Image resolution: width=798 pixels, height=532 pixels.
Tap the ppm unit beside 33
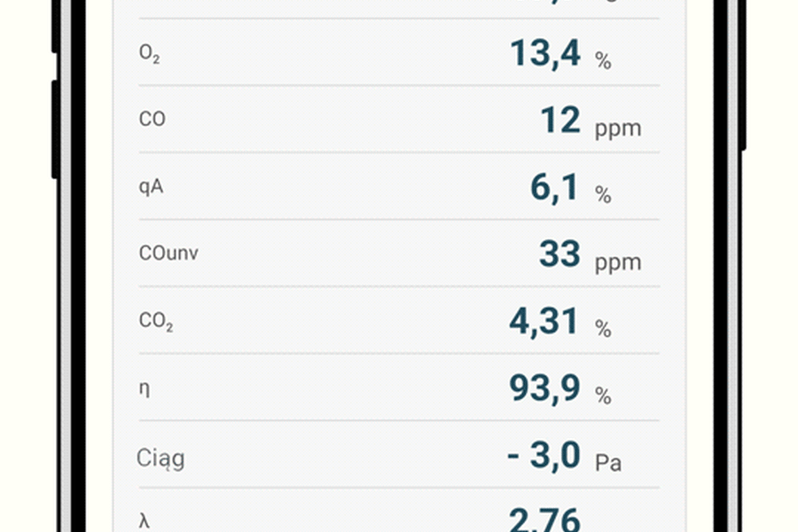pyautogui.click(x=617, y=263)
